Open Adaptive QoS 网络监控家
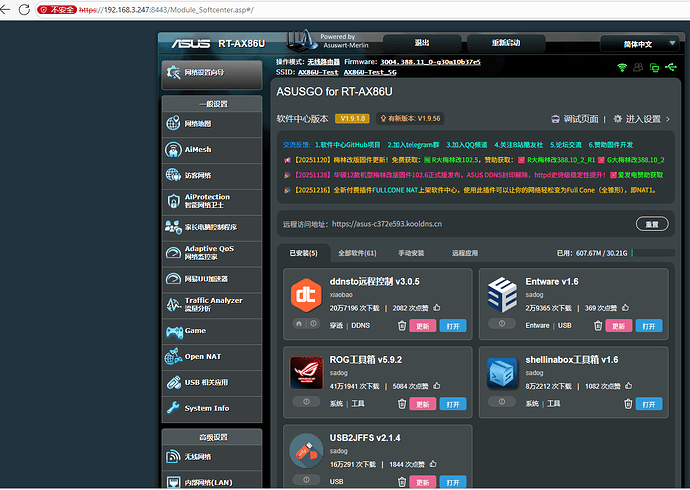 (212, 253)
